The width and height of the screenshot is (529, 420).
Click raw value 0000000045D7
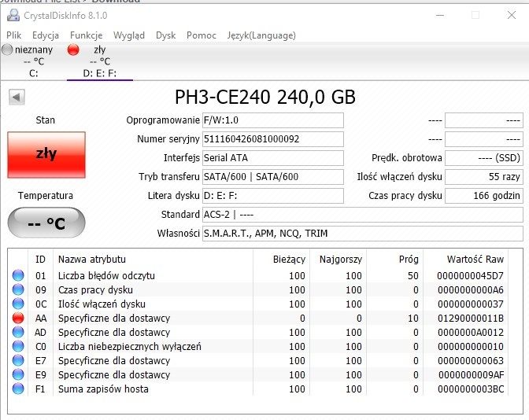click(x=471, y=276)
